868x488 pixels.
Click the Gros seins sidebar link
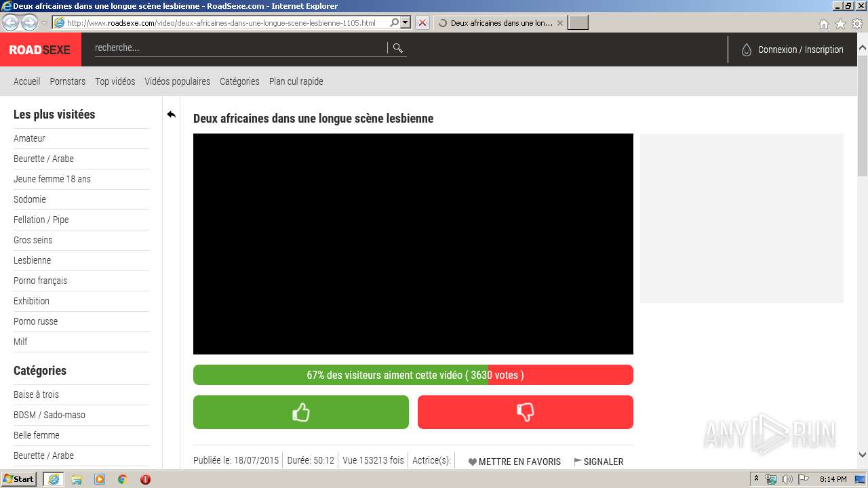point(33,240)
